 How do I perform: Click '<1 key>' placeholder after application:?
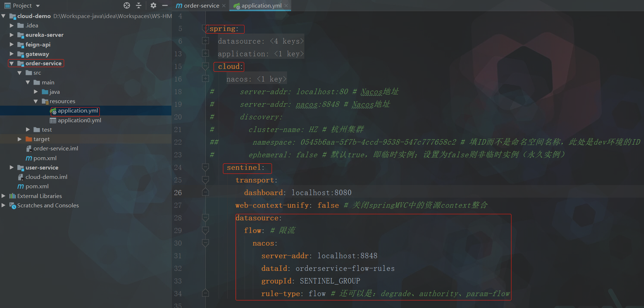pyautogui.click(x=289, y=54)
